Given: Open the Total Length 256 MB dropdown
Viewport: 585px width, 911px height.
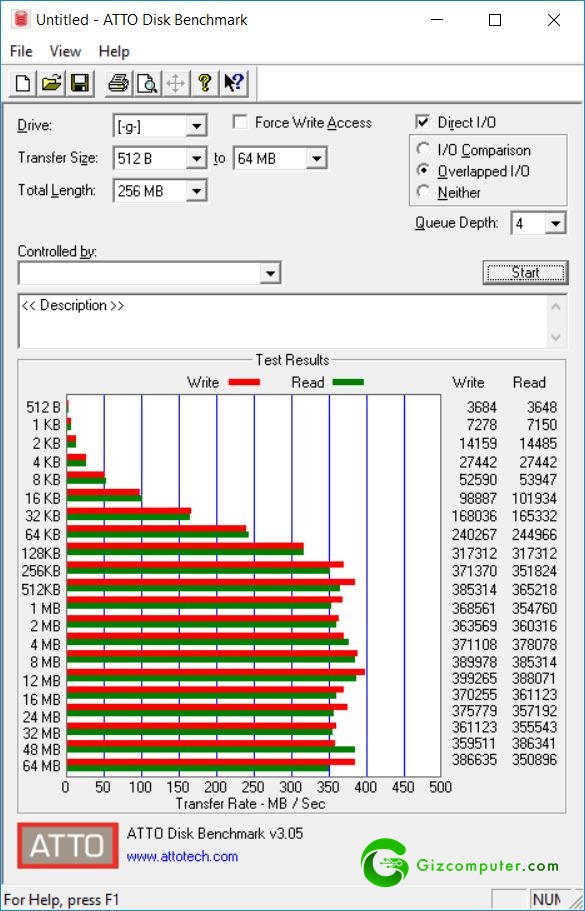Looking at the screenshot, I should [x=160, y=191].
